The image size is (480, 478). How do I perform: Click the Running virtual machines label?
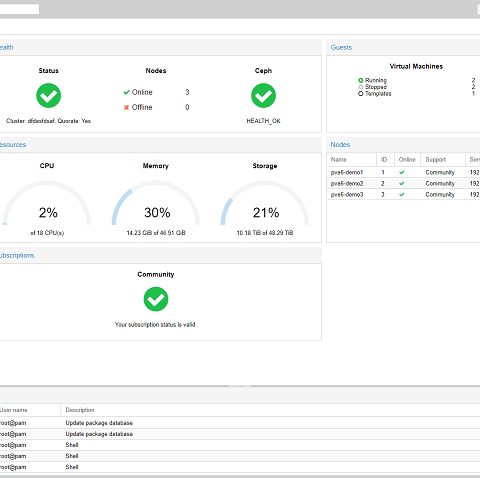pyautogui.click(x=376, y=80)
